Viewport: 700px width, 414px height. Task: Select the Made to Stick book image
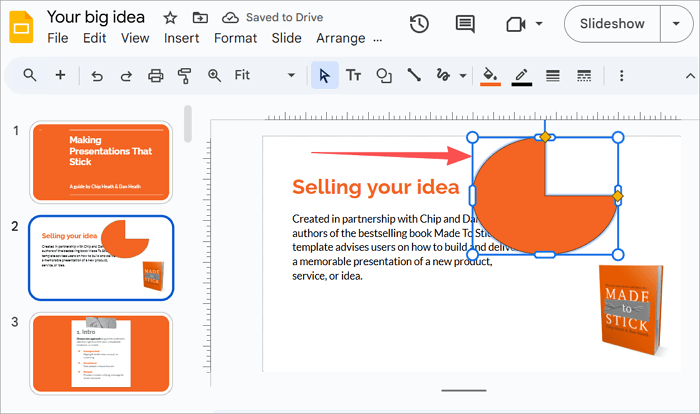point(631,310)
